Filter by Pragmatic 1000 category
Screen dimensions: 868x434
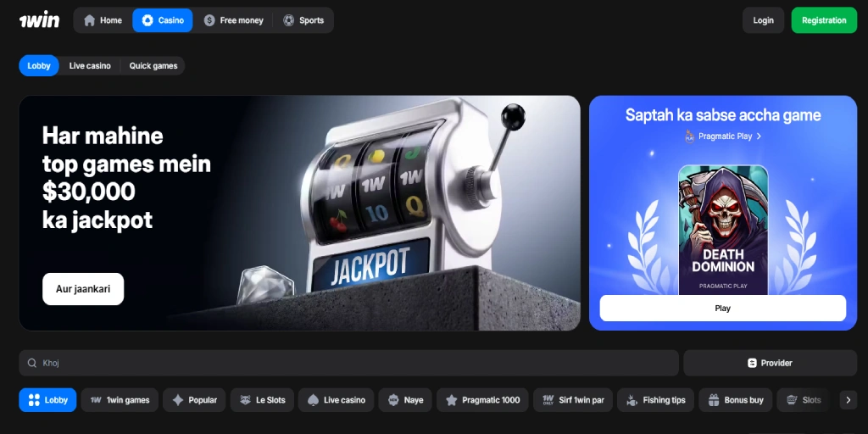click(x=482, y=400)
